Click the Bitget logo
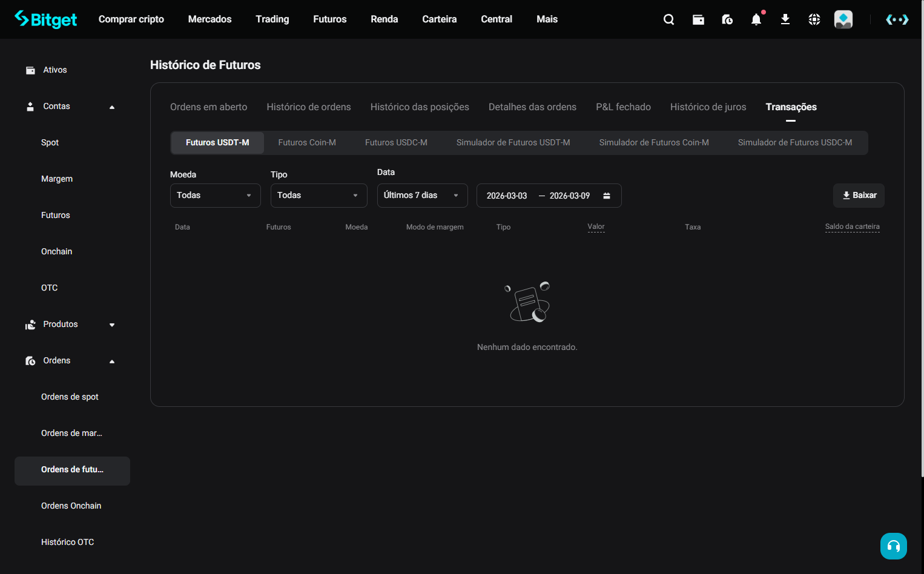Image resolution: width=924 pixels, height=574 pixels. point(46,19)
